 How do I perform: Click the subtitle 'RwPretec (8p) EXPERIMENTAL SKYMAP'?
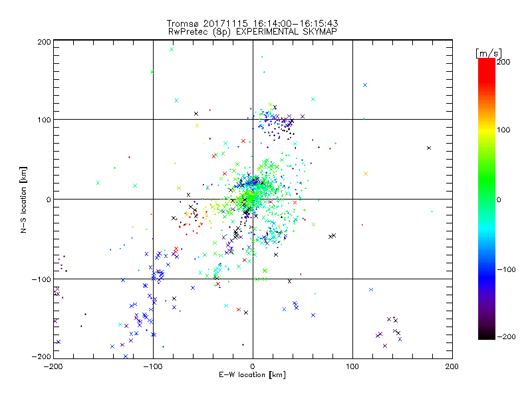click(253, 32)
